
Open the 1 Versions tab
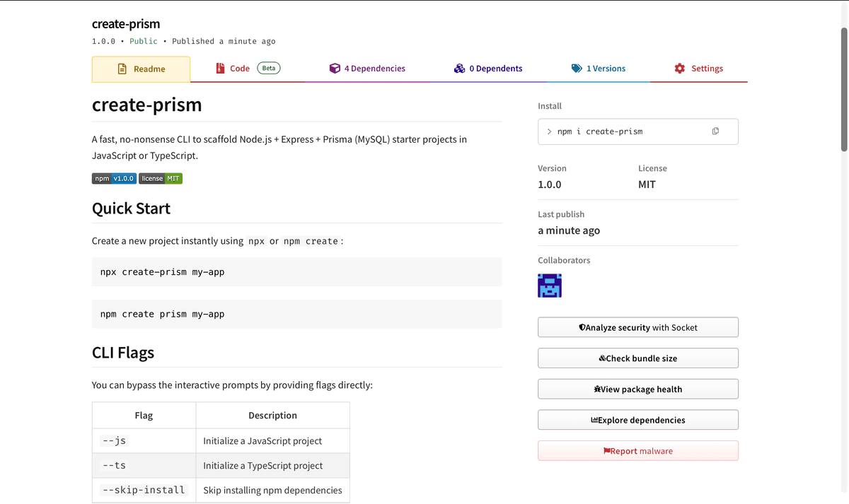(598, 69)
